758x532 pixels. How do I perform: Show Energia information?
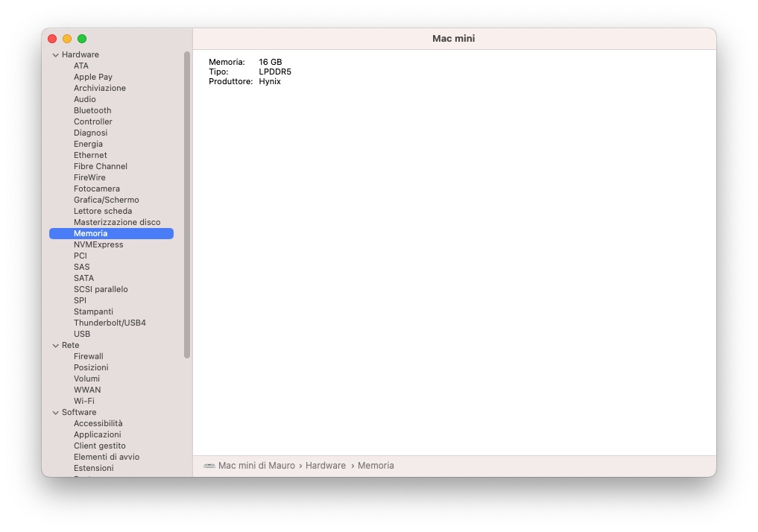coord(88,144)
